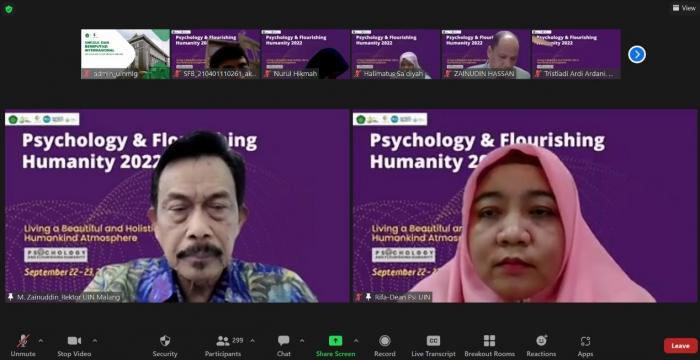The width and height of the screenshot is (700, 360).
Task: Enable Live Transcript CC icon
Action: (433, 341)
